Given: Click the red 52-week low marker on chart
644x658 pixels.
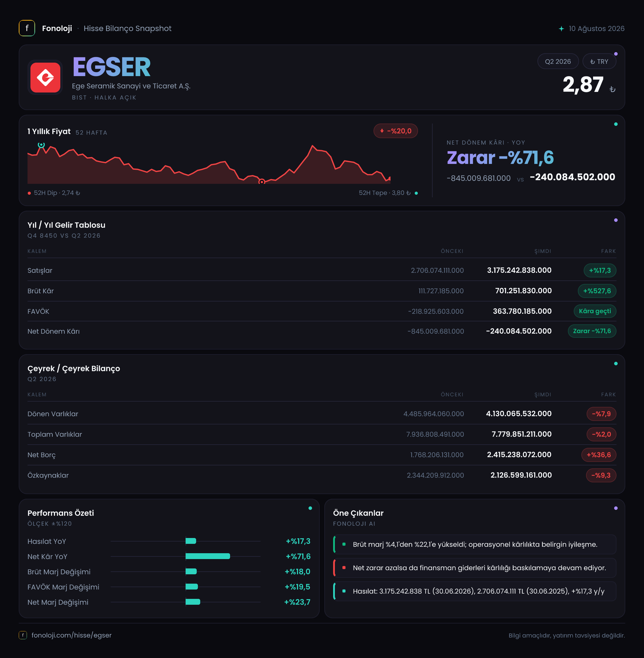Looking at the screenshot, I should coord(261,181).
